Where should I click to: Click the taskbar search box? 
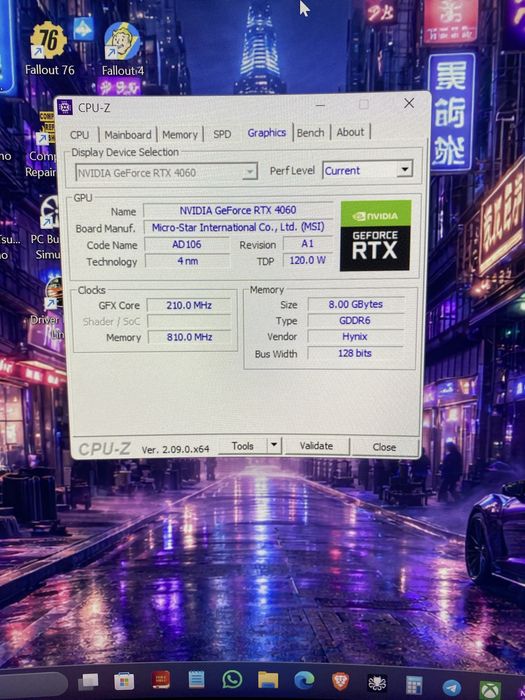pyautogui.click(x=32, y=684)
